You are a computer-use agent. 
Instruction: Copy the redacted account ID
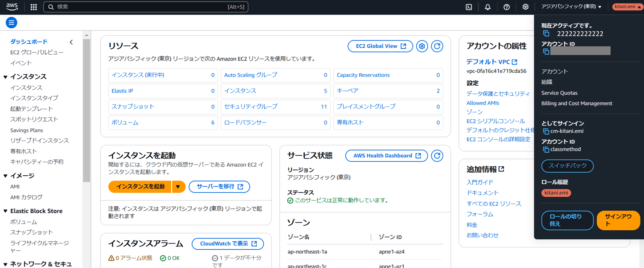pos(546,51)
